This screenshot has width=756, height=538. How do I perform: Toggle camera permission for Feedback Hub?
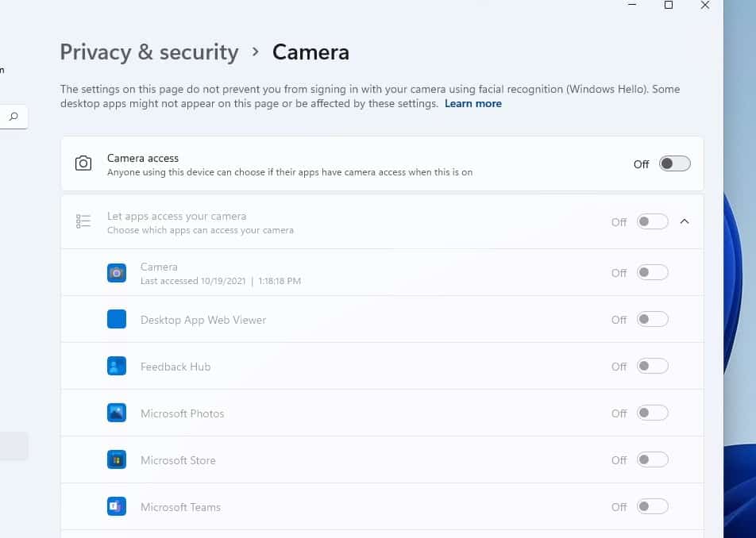(x=653, y=366)
